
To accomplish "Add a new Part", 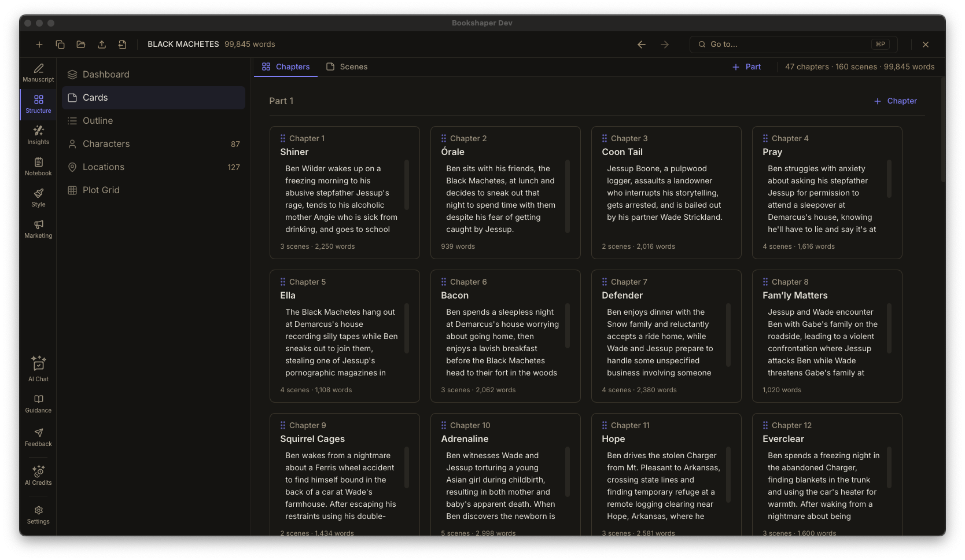I will [746, 67].
